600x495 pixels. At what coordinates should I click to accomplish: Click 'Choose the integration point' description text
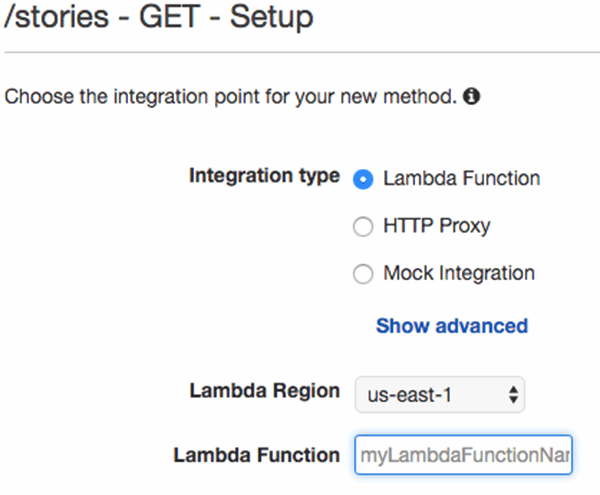click(x=230, y=98)
